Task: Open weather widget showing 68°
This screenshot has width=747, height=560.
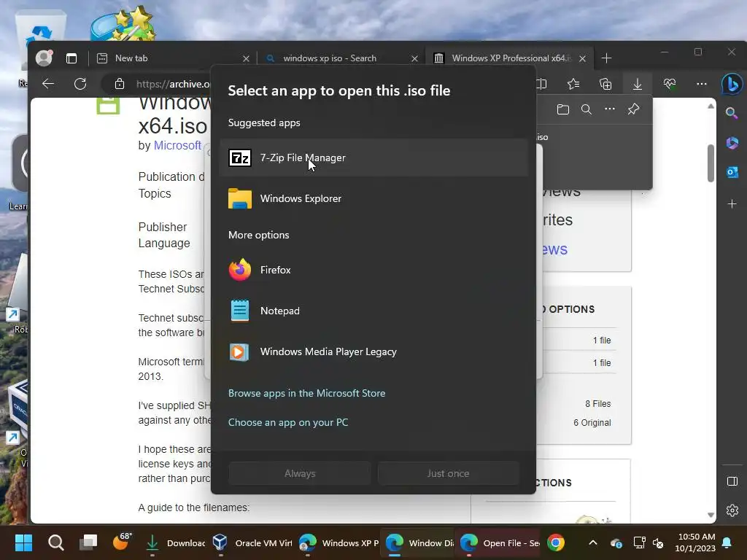Action: [122, 542]
